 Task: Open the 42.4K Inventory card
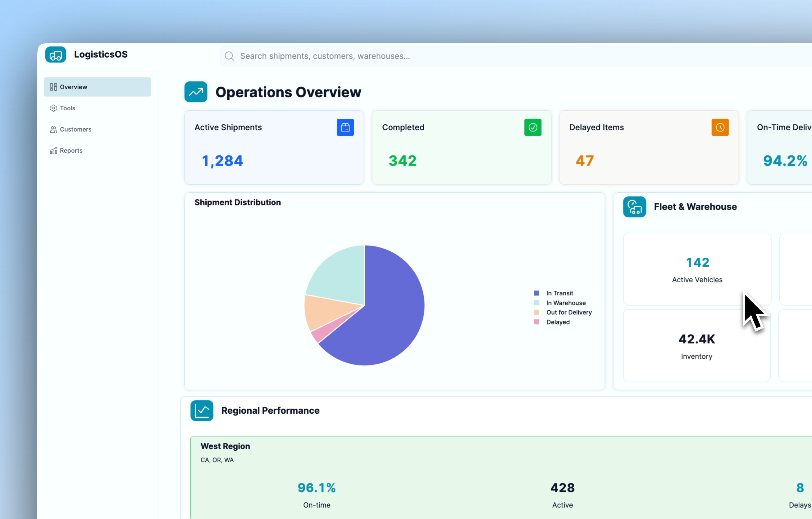pos(696,346)
